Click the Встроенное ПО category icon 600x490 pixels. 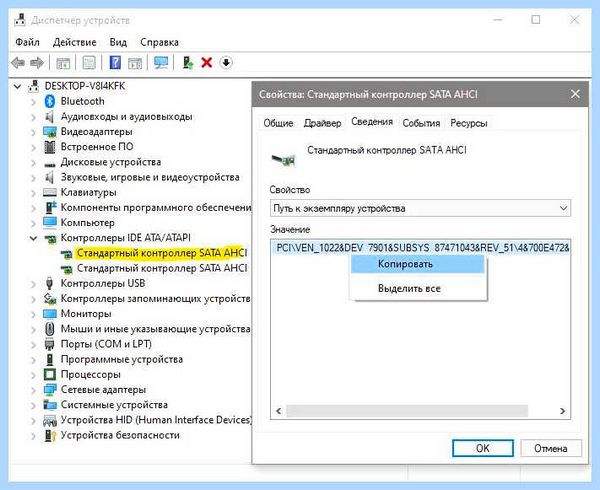click(50, 147)
